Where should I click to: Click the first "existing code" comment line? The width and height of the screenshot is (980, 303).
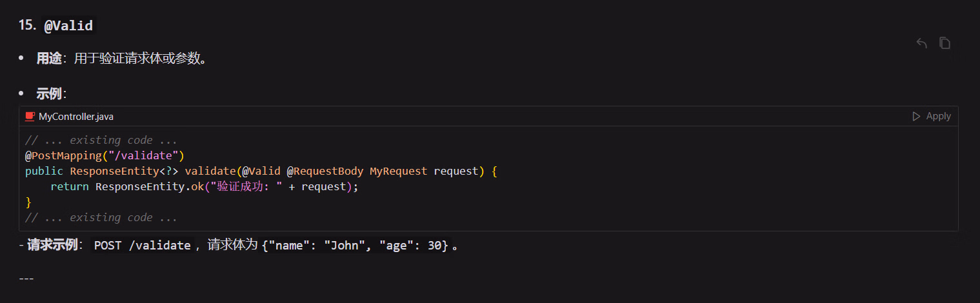(101, 140)
